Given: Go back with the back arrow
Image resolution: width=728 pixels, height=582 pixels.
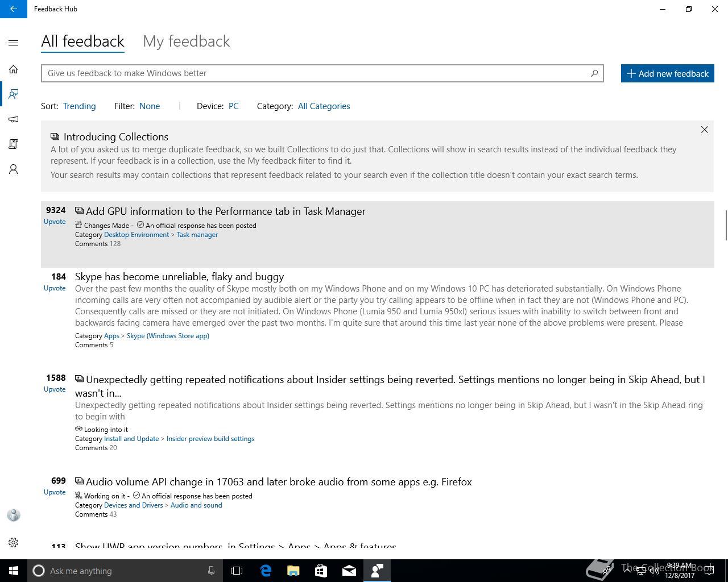Looking at the screenshot, I should [14, 9].
